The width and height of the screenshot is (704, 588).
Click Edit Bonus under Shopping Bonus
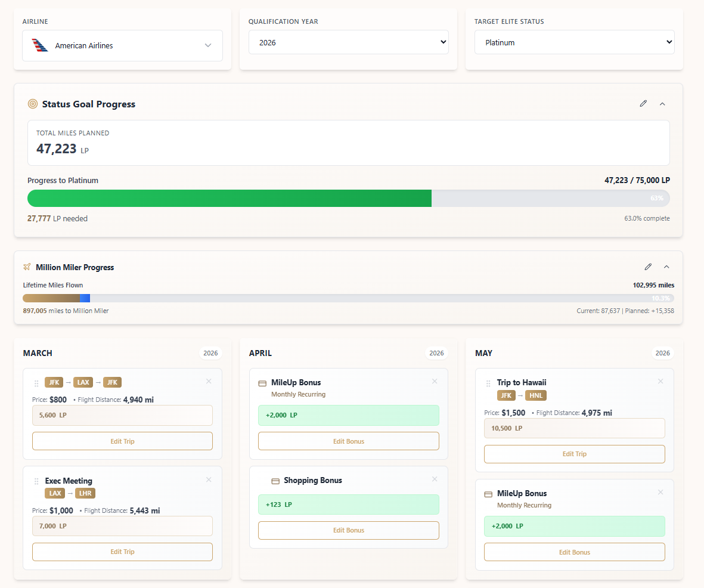348,530
